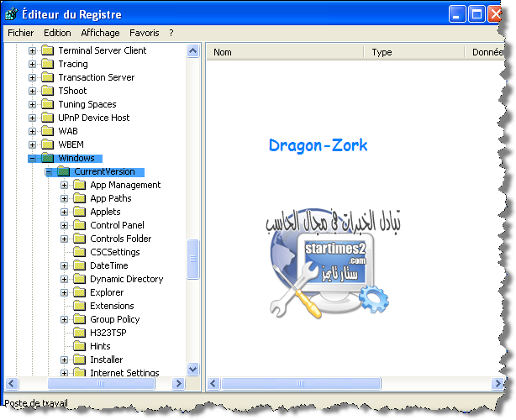516x420 pixels.
Task: Sort by the Nom column header
Action: 285,52
